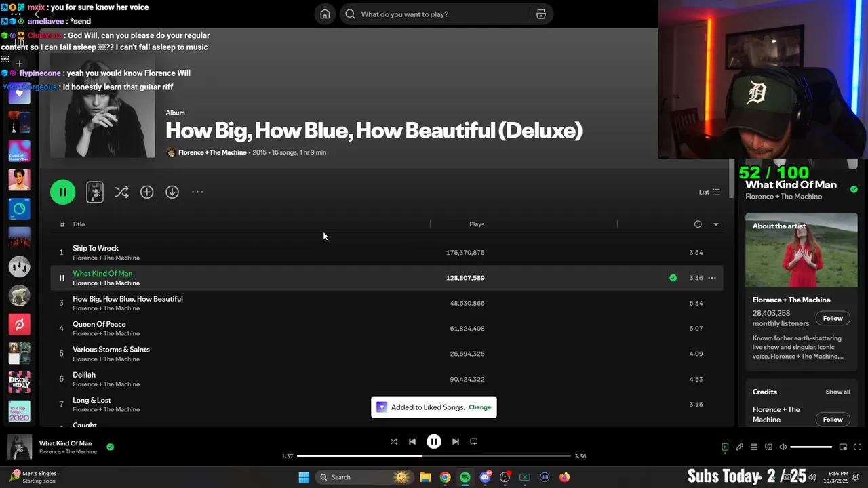Open Connect to a device icon
This screenshot has height=488, width=868.
(x=768, y=447)
